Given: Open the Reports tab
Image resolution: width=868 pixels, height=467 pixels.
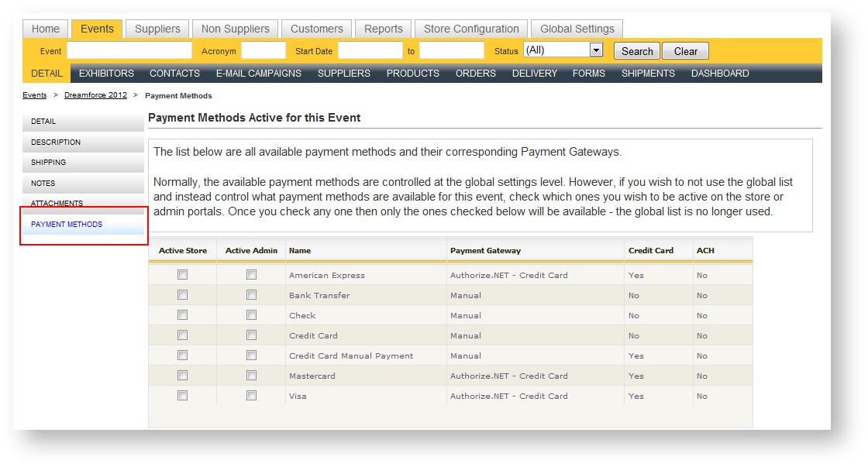Looking at the screenshot, I should [383, 28].
